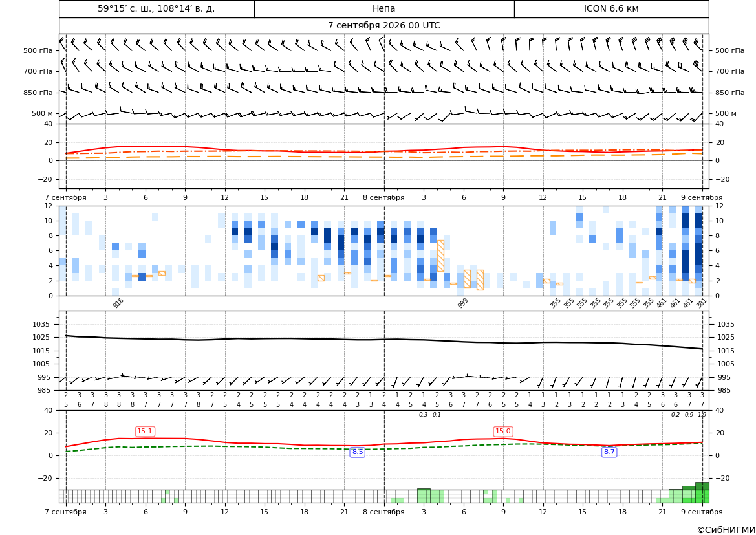Image resolution: width=756 pixels, height=535 pixels.
Task: Select the Непа station name header
Action: tap(383, 8)
